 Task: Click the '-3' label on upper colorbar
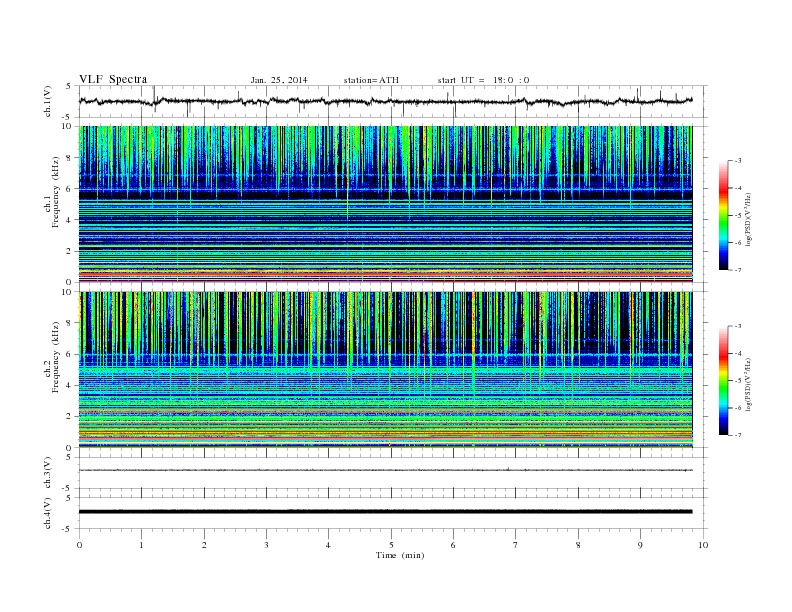click(x=737, y=161)
